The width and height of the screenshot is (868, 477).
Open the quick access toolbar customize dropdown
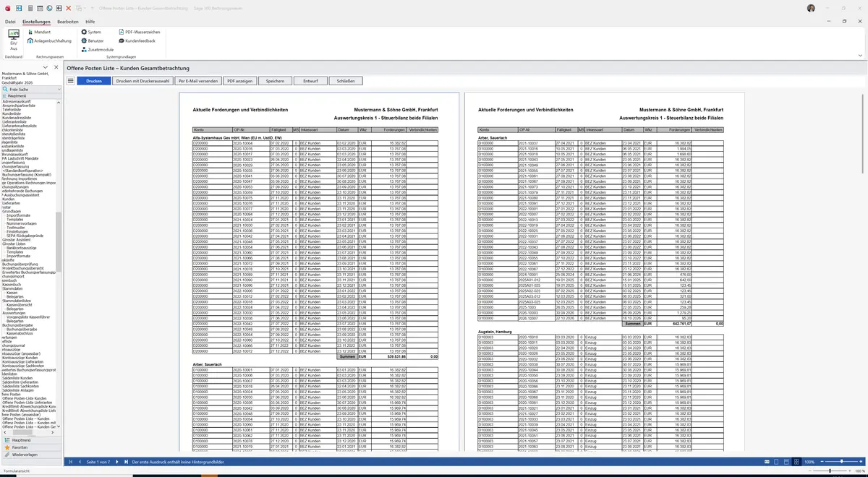tap(93, 8)
